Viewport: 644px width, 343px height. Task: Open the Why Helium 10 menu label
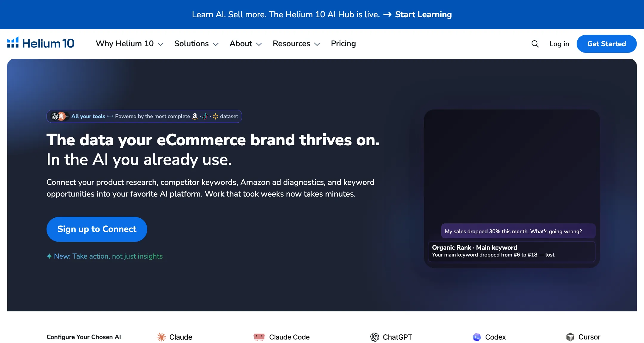tap(125, 44)
